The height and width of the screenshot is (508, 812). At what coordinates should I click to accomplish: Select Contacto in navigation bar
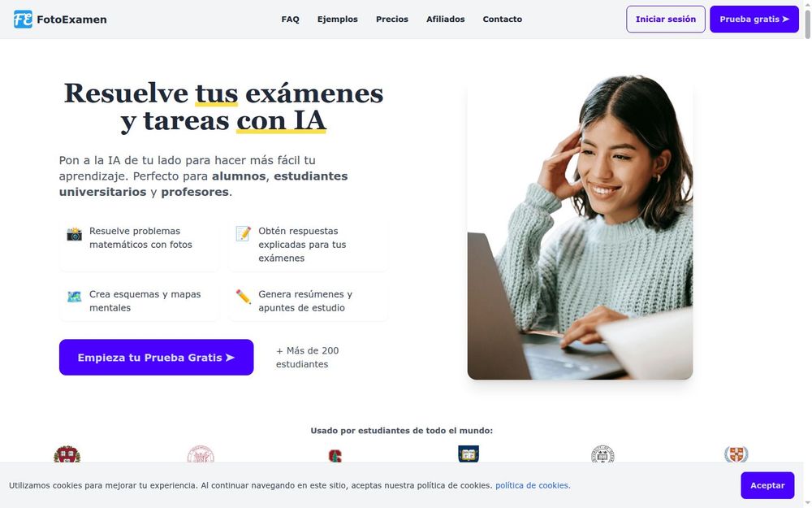(503, 20)
